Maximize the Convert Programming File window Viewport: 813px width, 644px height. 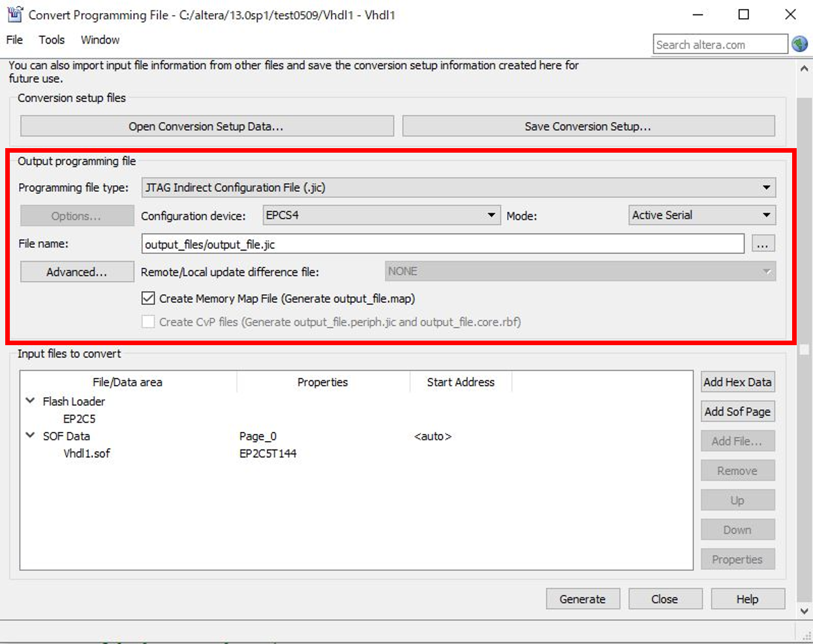pyautogui.click(x=744, y=14)
